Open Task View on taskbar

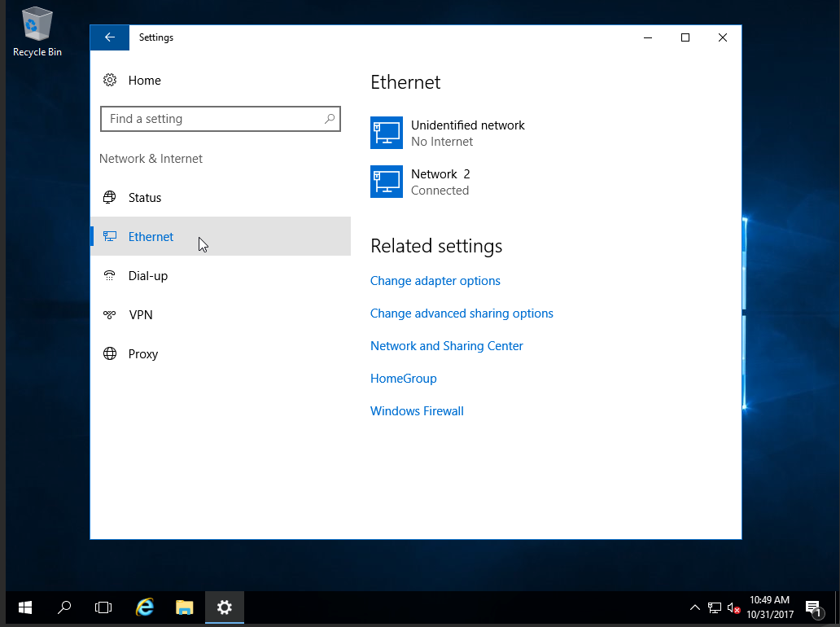tap(103, 607)
